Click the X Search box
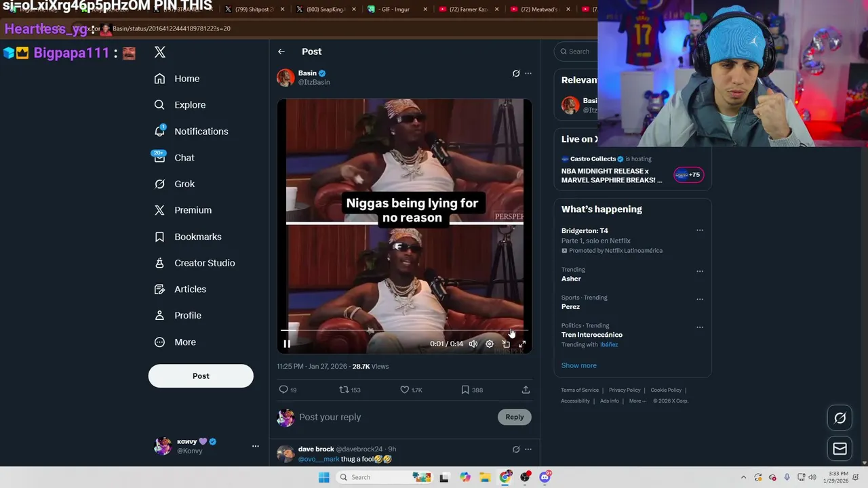This screenshot has height=488, width=868. [576, 52]
